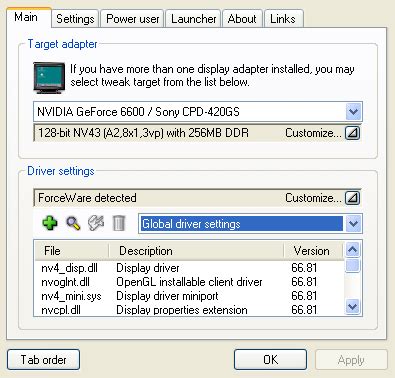Click file list scroll down arrow

click(x=353, y=306)
